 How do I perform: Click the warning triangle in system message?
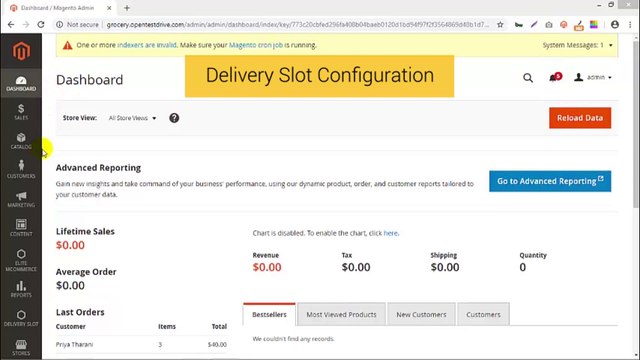click(x=67, y=45)
